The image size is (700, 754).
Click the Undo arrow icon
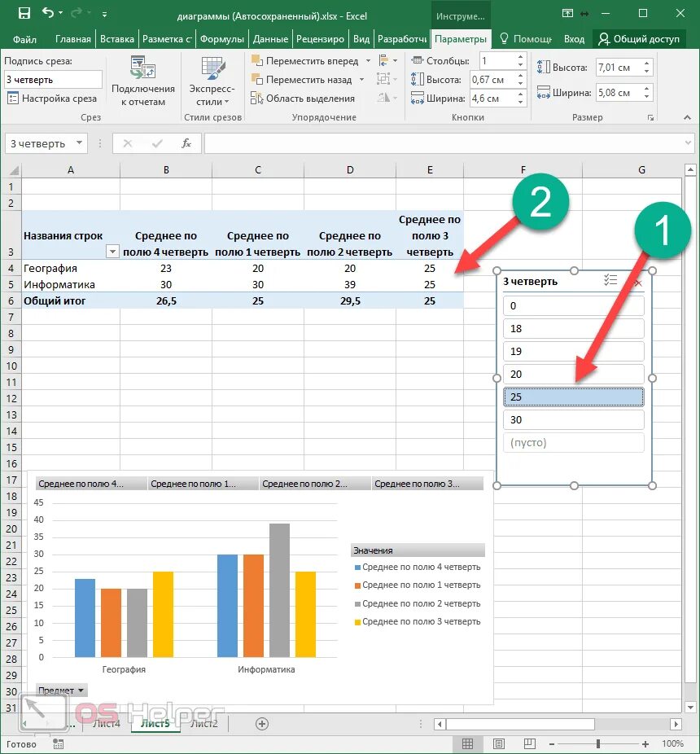(49, 13)
